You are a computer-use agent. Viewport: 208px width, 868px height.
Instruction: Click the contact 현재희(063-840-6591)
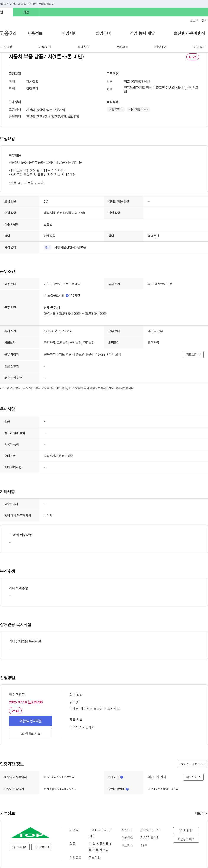(x=60, y=789)
